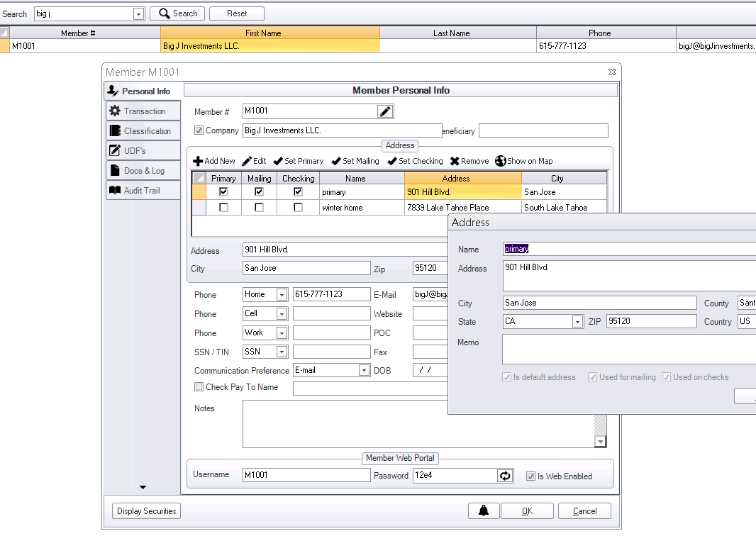756x553 pixels.
Task: Open the Communication Preference dropdown
Action: 364,369
